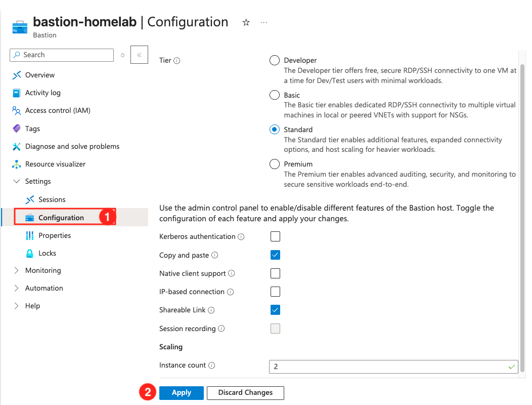
Task: Collapse the sidebar with double-chevron button
Action: tap(139, 55)
